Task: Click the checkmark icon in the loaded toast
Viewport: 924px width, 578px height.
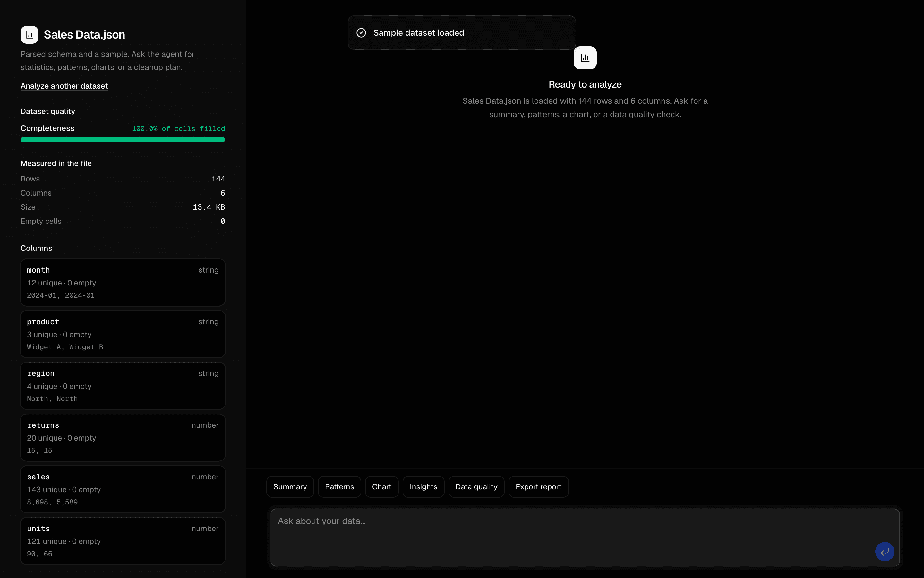Action: [361, 33]
